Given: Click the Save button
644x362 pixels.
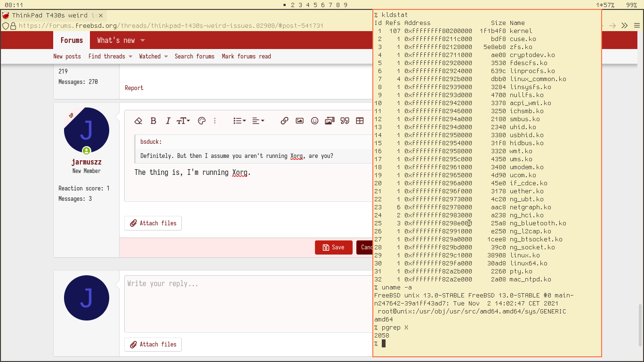Looking at the screenshot, I should 334,247.
